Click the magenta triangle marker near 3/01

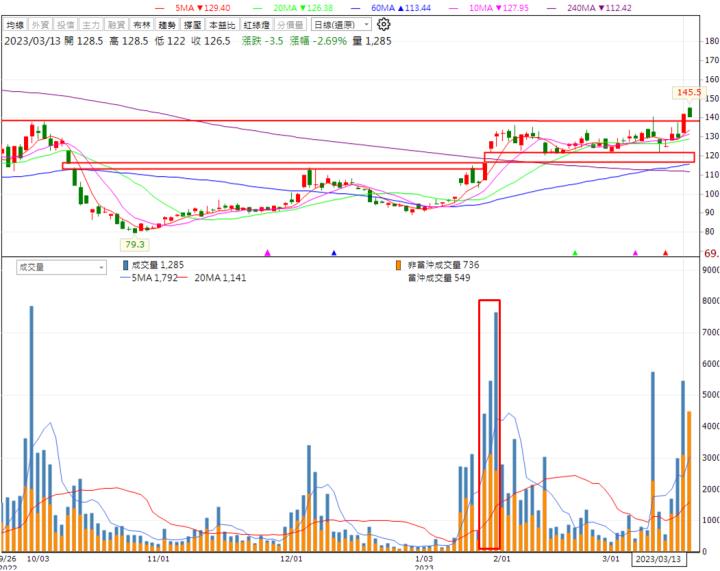pyautogui.click(x=636, y=253)
